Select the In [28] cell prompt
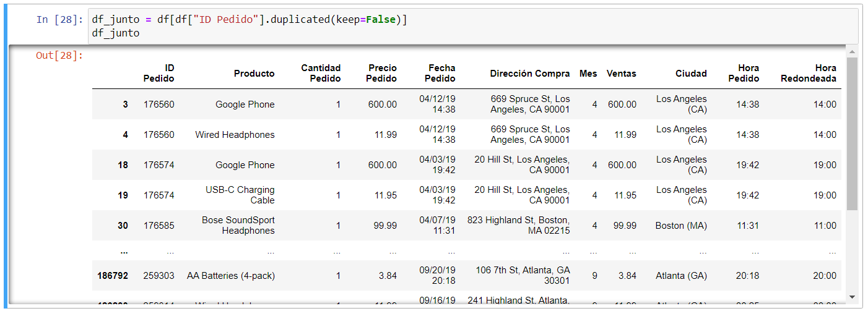The width and height of the screenshot is (868, 311). (x=59, y=20)
